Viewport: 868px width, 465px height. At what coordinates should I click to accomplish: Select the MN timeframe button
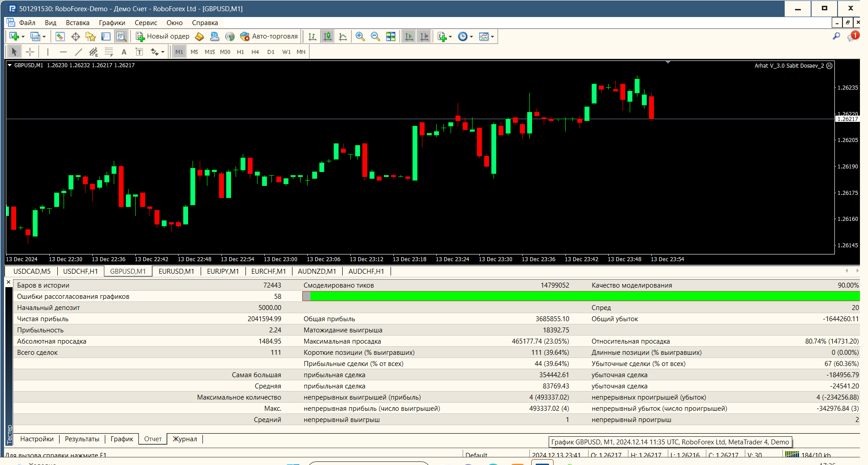(301, 52)
